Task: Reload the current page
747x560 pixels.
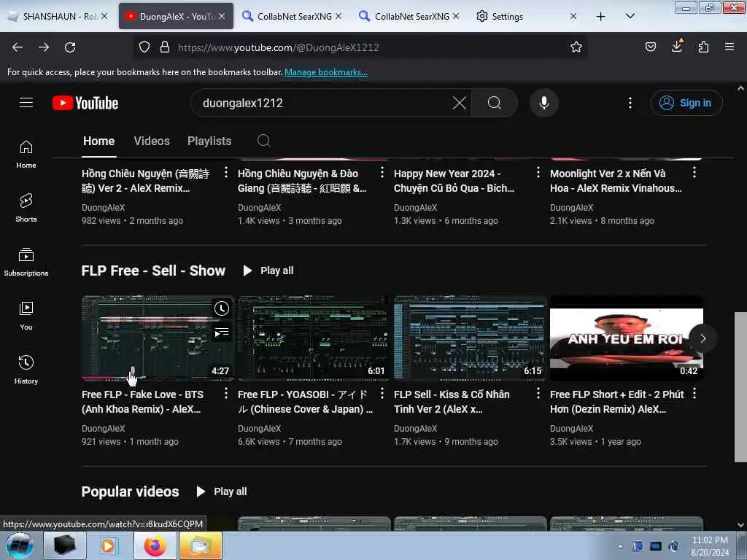Action: (70, 47)
